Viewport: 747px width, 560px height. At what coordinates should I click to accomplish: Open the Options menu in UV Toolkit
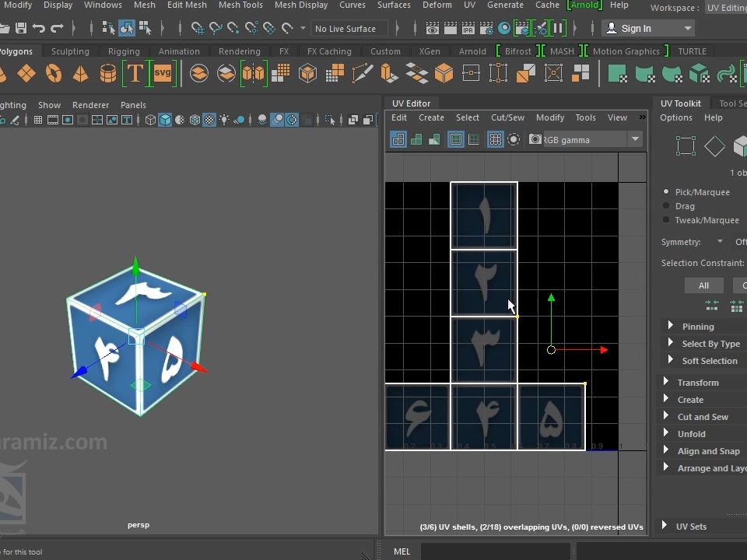tap(676, 117)
